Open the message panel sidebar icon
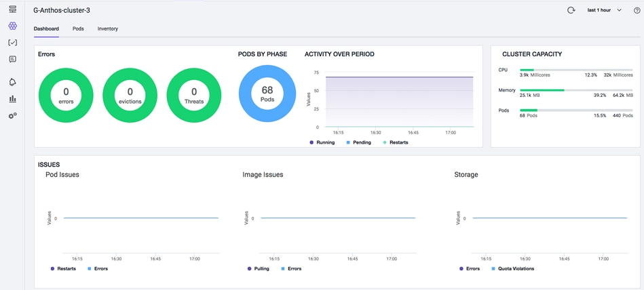 point(13,60)
